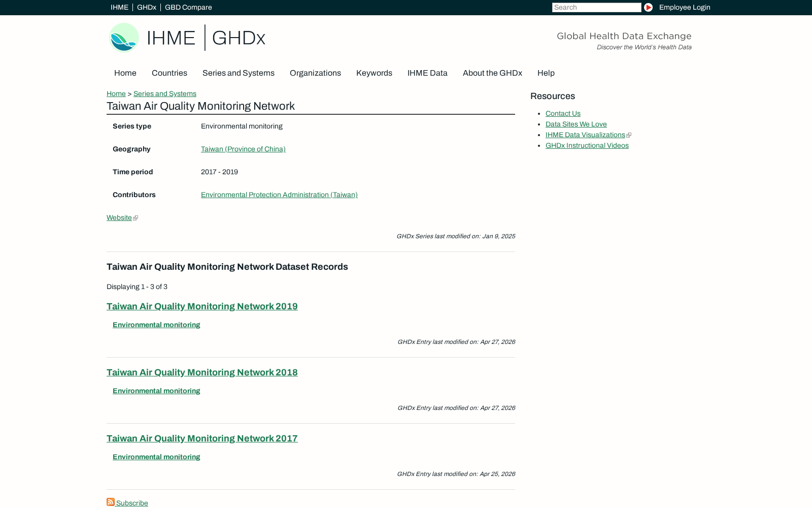Click Environmental monitoring under the 2017 record
Image resolution: width=812 pixels, height=508 pixels.
click(156, 457)
